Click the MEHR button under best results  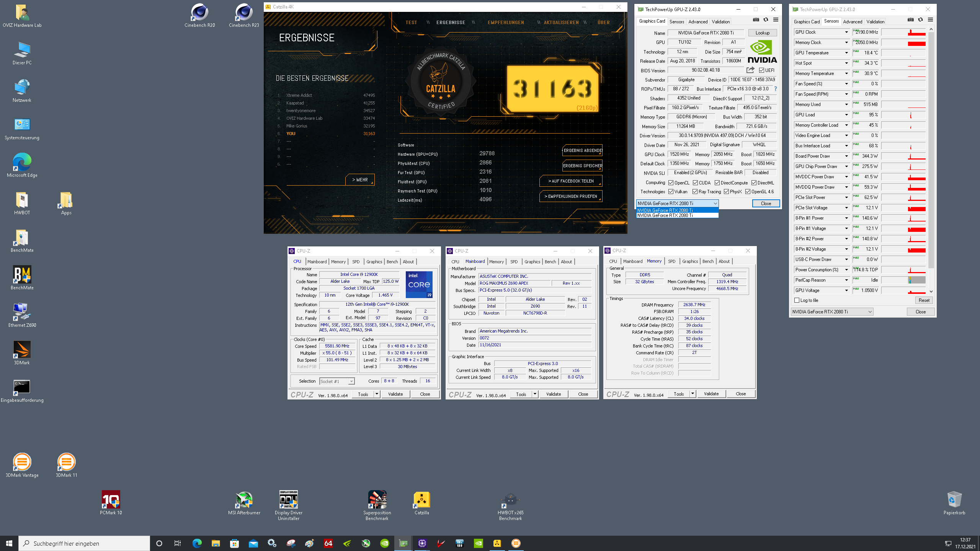[360, 180]
